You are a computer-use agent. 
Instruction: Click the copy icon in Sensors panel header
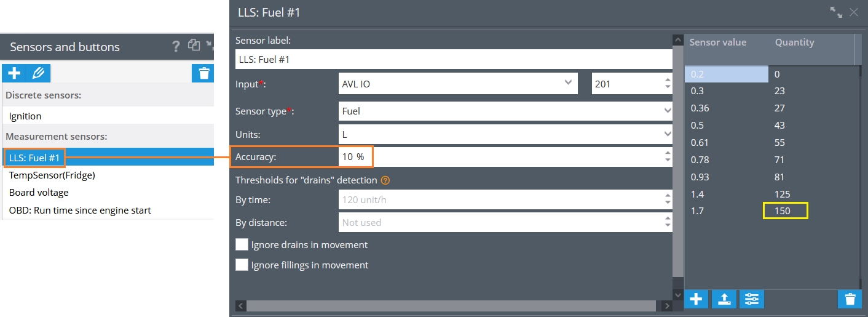[x=194, y=45]
